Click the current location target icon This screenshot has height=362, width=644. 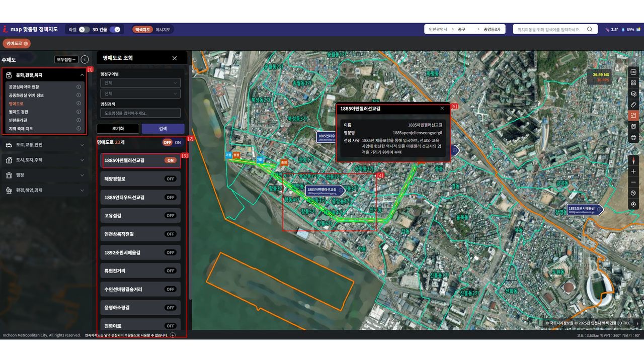point(633,204)
